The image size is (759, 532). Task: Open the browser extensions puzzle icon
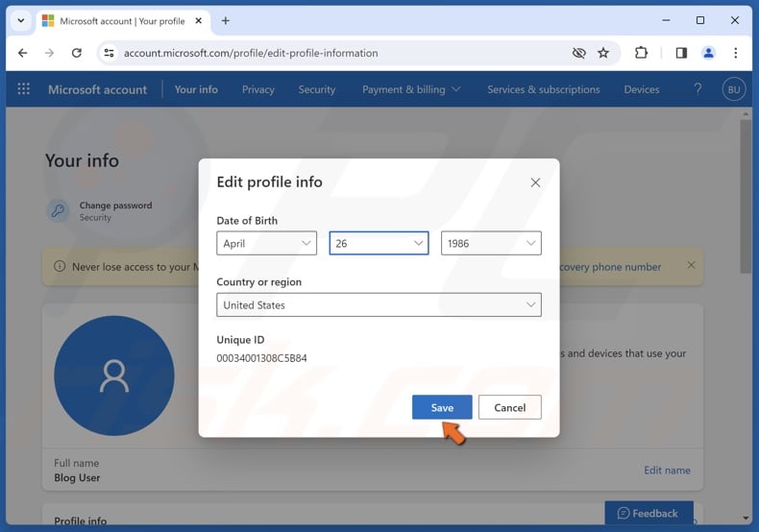(x=641, y=53)
